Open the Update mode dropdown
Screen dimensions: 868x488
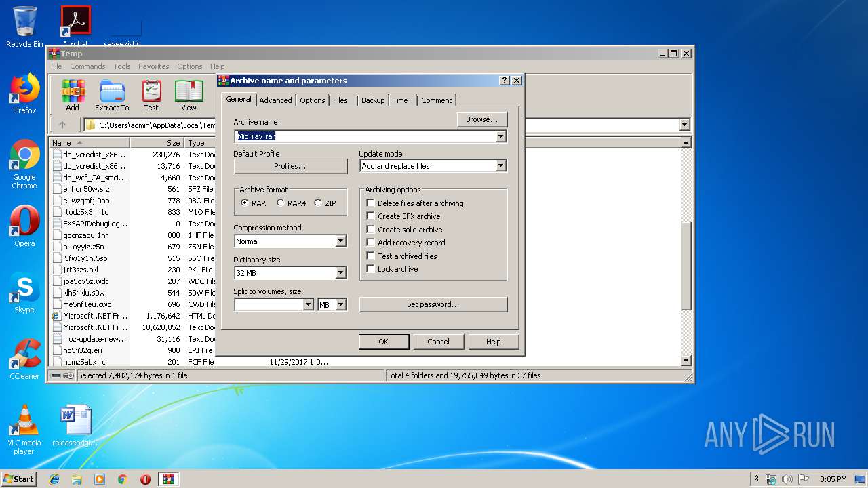(500, 166)
